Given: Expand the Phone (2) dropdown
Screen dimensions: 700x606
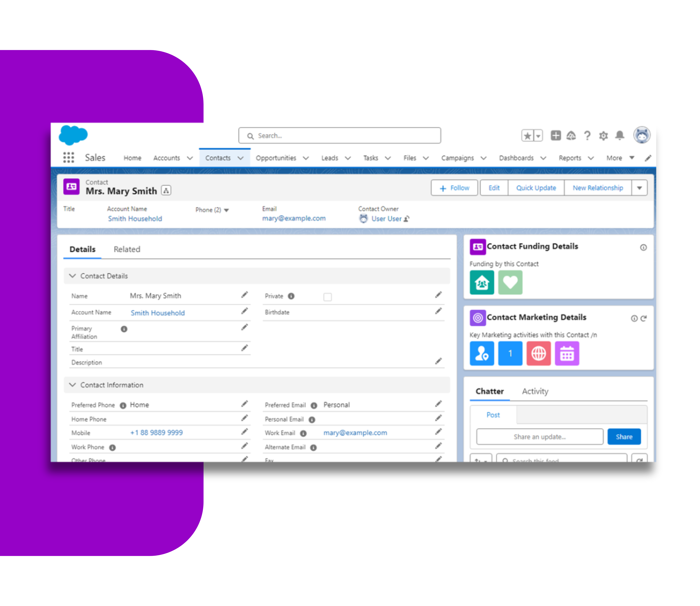Looking at the screenshot, I should point(226,210).
